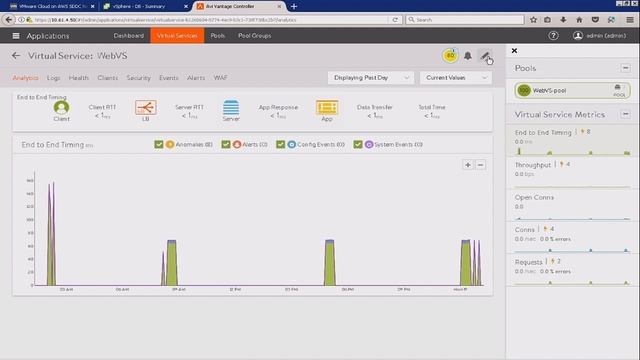Open the browser hamburger menu
Screen dimensions: 640x360
[630, 20]
